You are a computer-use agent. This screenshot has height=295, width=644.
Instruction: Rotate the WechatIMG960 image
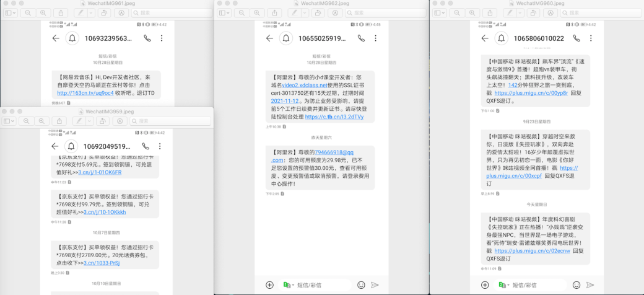[533, 13]
